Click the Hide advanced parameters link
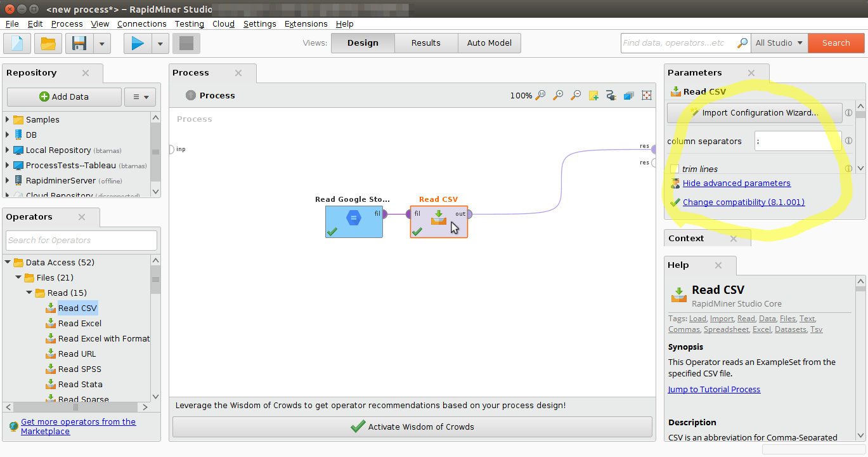Viewport: 868px width, 457px height. tap(736, 183)
